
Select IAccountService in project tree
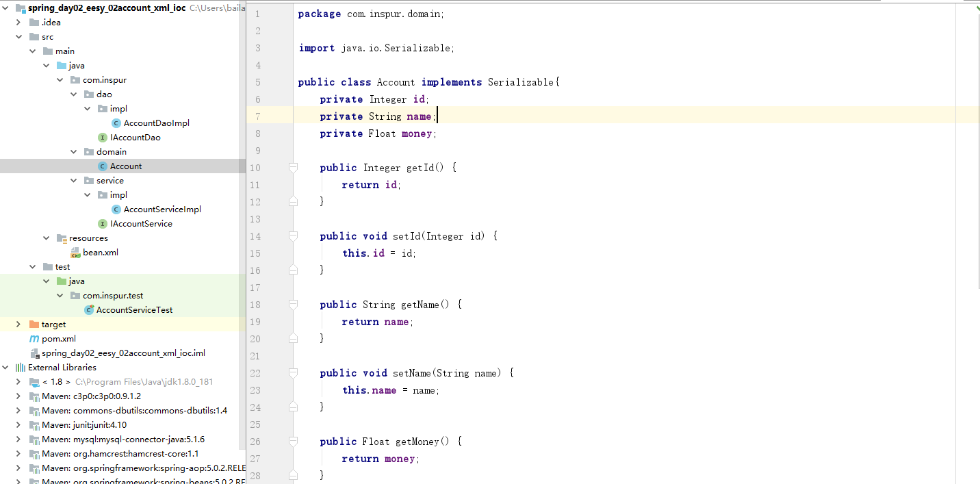click(141, 224)
